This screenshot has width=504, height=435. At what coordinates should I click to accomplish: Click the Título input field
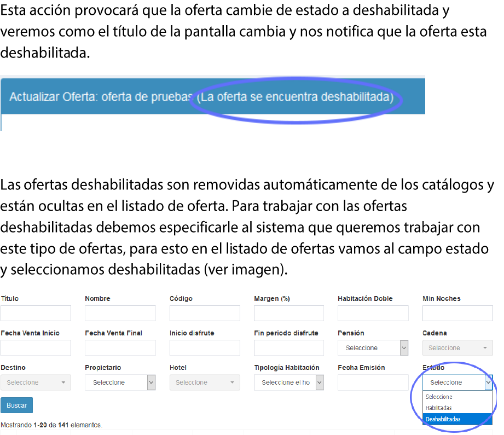pyautogui.click(x=36, y=313)
